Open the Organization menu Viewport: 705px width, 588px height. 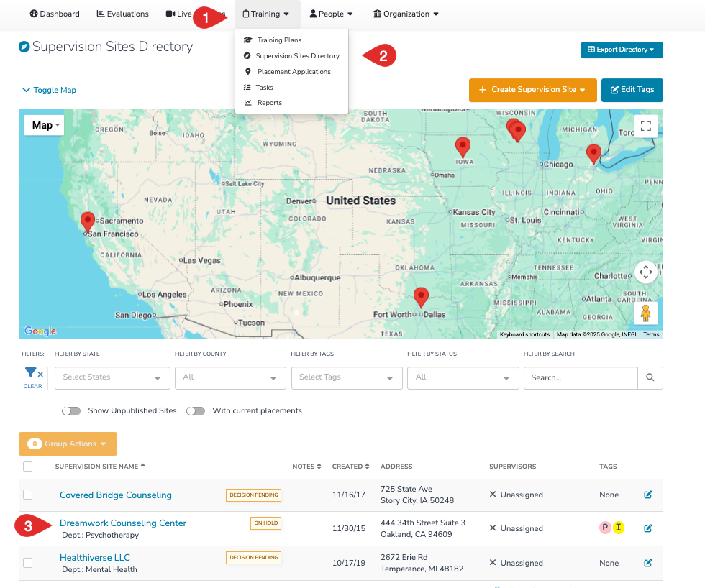(406, 14)
